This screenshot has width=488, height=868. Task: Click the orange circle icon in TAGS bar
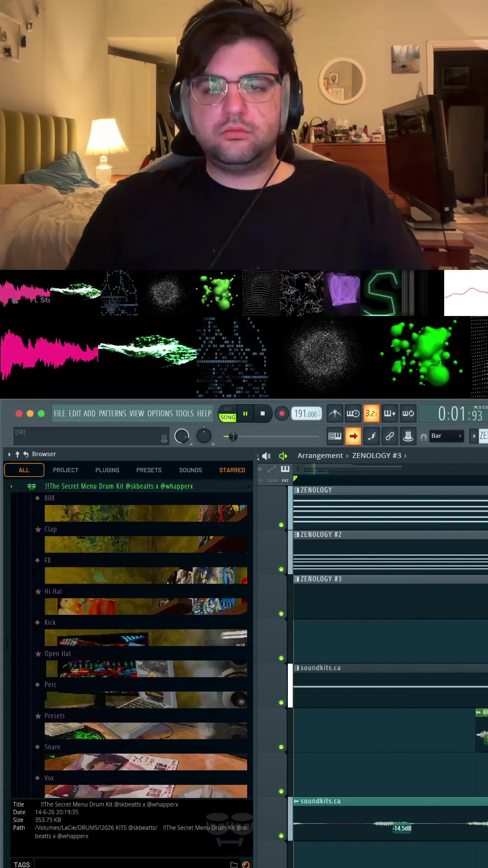(246, 864)
